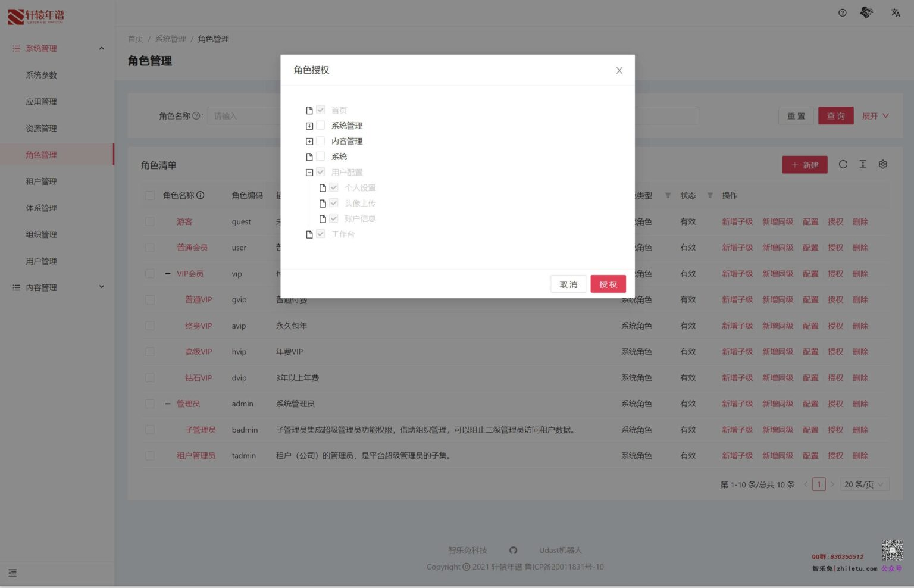914x588 pixels.
Task: Click the help icon beside 角色名称 search label
Action: [x=196, y=116]
